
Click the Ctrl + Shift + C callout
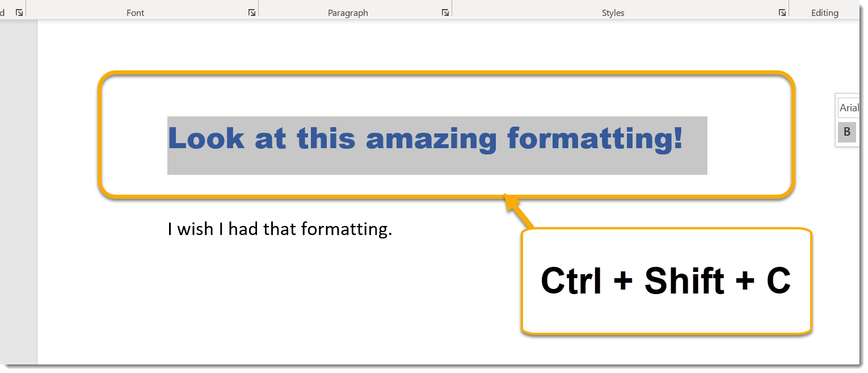click(667, 281)
